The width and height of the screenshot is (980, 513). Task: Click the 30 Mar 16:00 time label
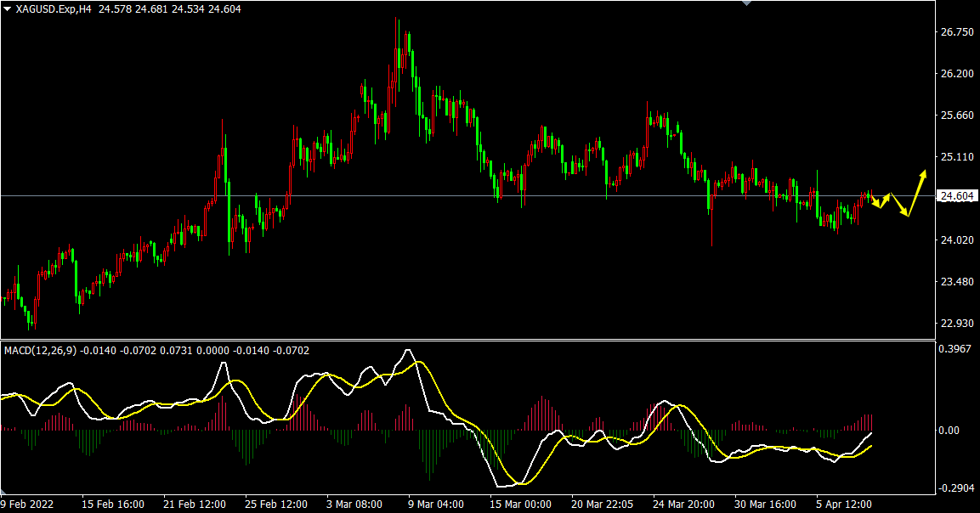[764, 504]
